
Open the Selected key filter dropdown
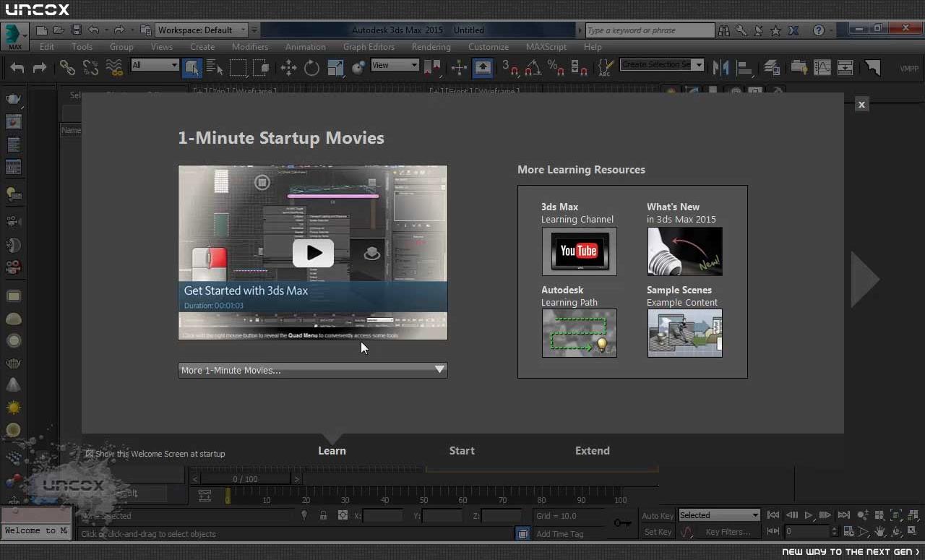(719, 515)
